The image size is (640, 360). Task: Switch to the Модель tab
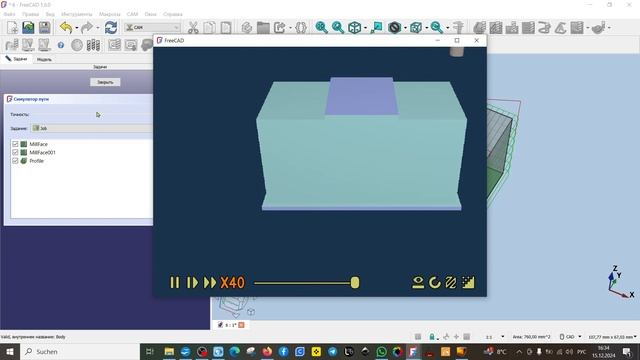(x=44, y=59)
